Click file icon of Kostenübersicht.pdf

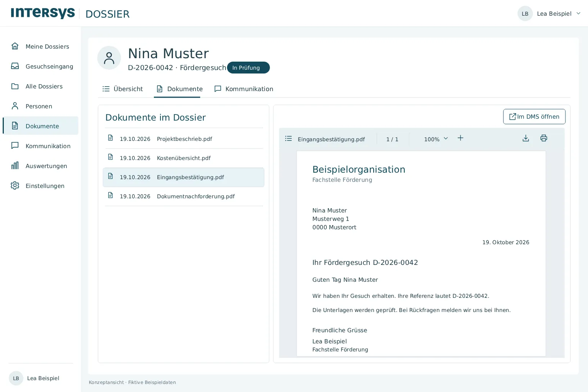tap(111, 157)
